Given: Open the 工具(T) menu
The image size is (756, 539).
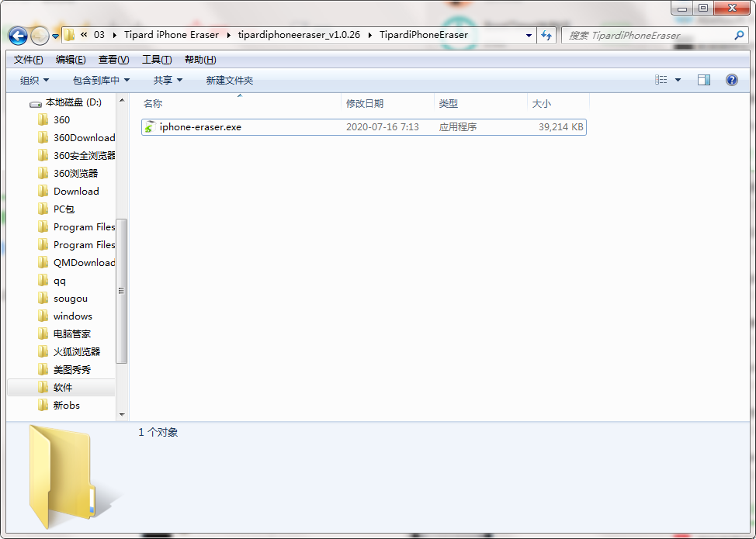Looking at the screenshot, I should point(157,60).
